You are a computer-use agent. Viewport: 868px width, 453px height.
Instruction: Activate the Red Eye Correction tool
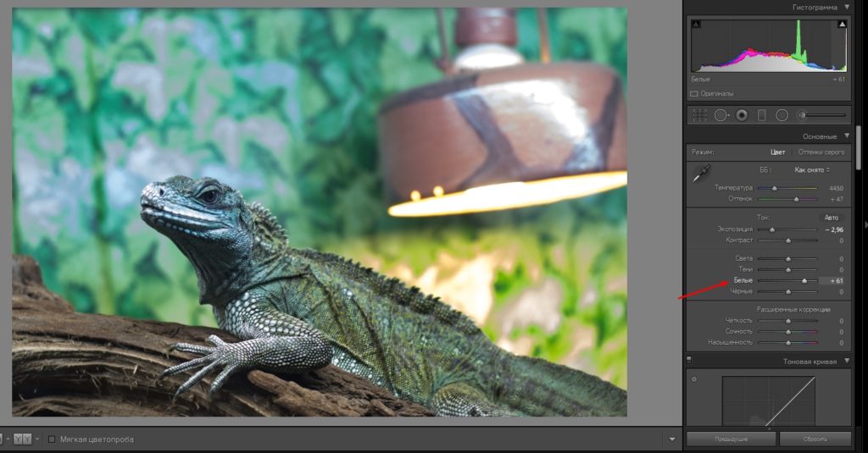pos(742,115)
